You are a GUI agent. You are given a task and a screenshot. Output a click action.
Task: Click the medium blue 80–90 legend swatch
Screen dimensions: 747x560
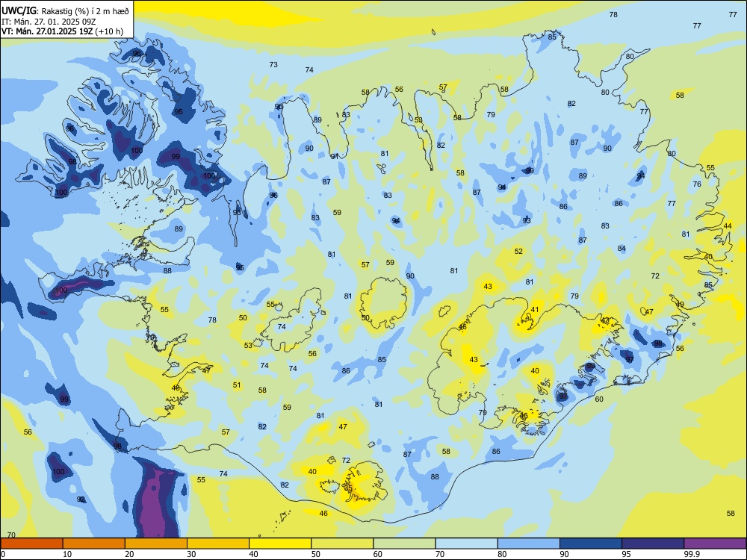[x=529, y=544]
